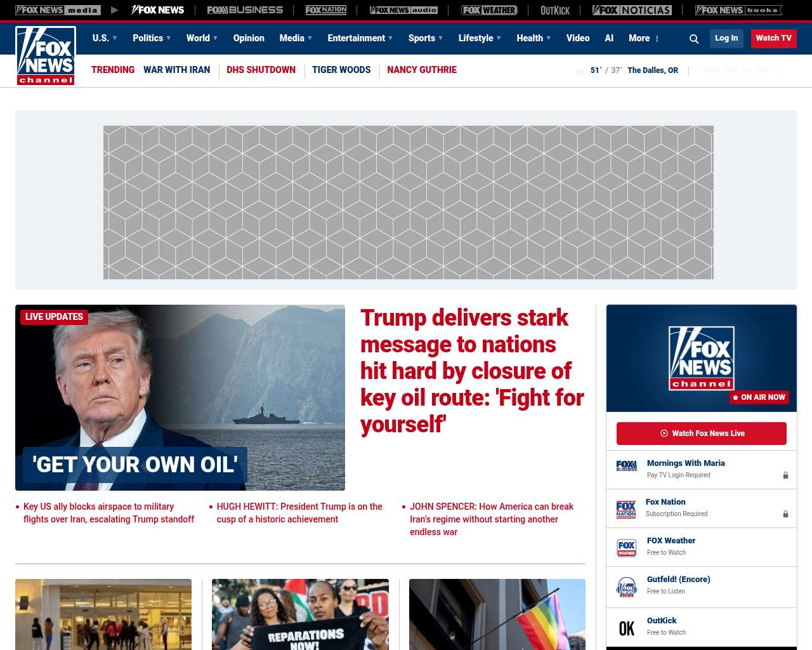
Task: Open the Trump 'GET YOUR OWN OIL' hero image
Action: coord(180,397)
